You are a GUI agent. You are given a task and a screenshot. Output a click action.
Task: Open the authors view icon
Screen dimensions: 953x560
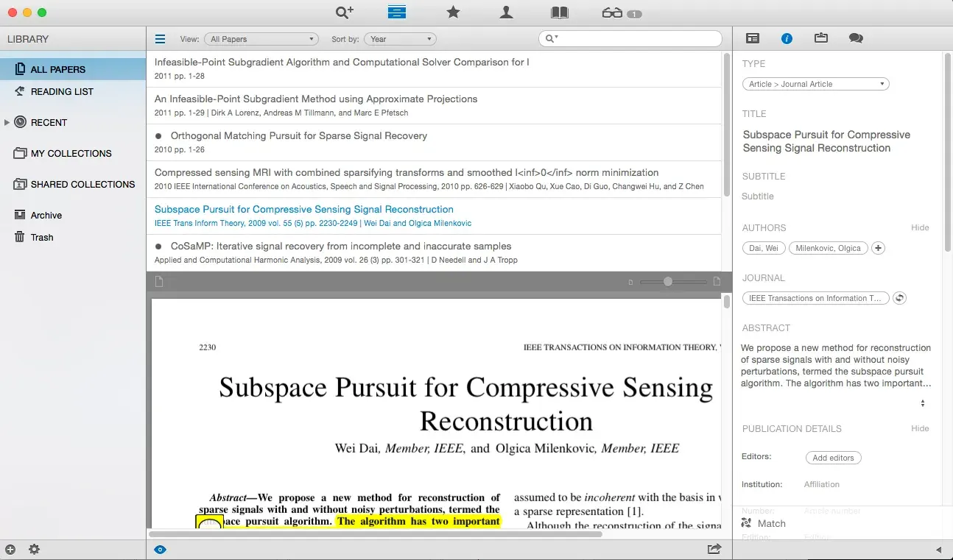tap(506, 13)
